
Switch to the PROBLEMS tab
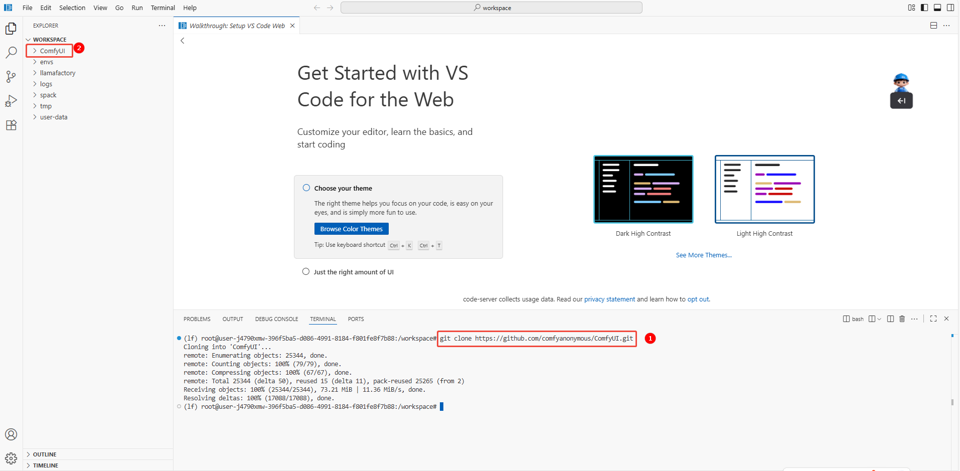click(197, 319)
